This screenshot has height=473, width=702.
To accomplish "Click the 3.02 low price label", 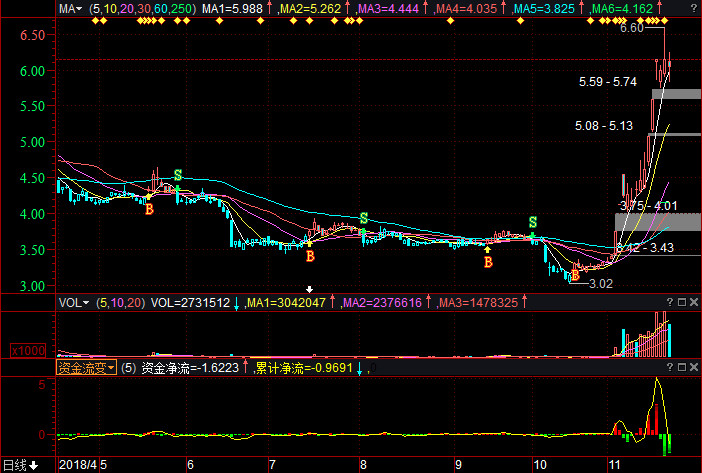I will pyautogui.click(x=600, y=284).
